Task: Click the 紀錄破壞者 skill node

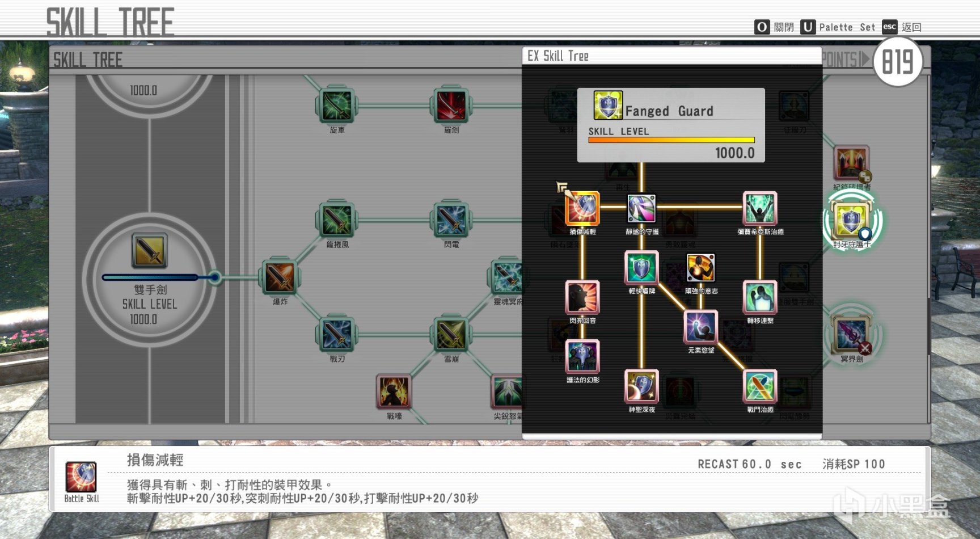Action: [852, 163]
